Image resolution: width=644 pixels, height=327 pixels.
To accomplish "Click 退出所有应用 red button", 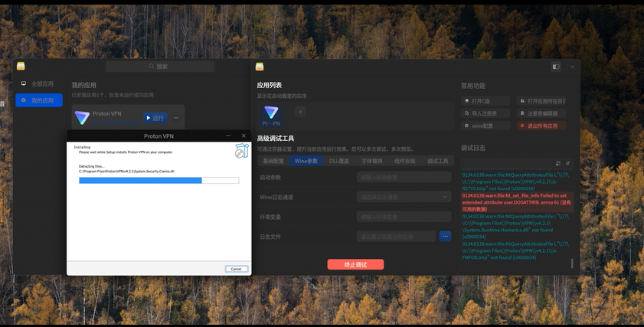I will coord(541,126).
